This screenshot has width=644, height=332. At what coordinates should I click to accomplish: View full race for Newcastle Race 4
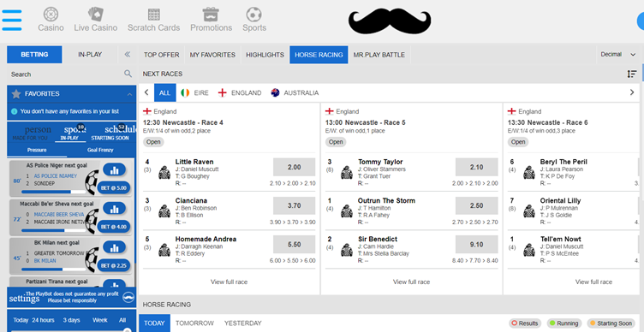[x=230, y=282]
